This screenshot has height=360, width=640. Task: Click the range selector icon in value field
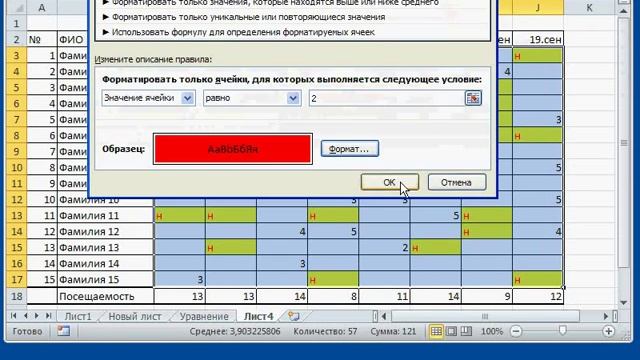coord(473,98)
